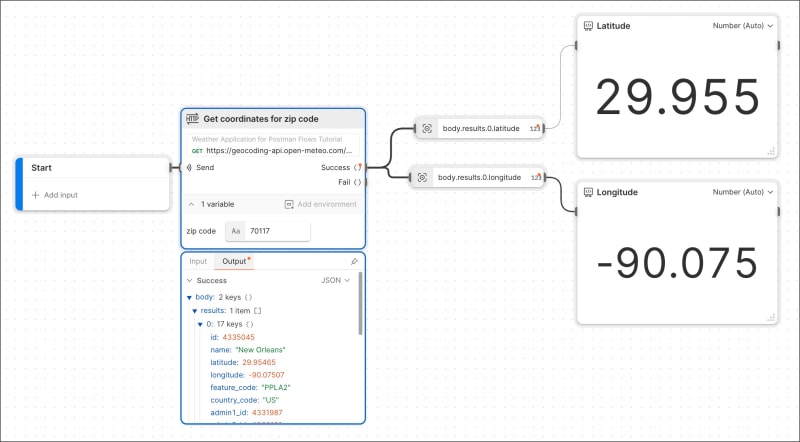The height and width of the screenshot is (442, 800).
Task: Click the Longitude value -90.075
Action: point(677,263)
